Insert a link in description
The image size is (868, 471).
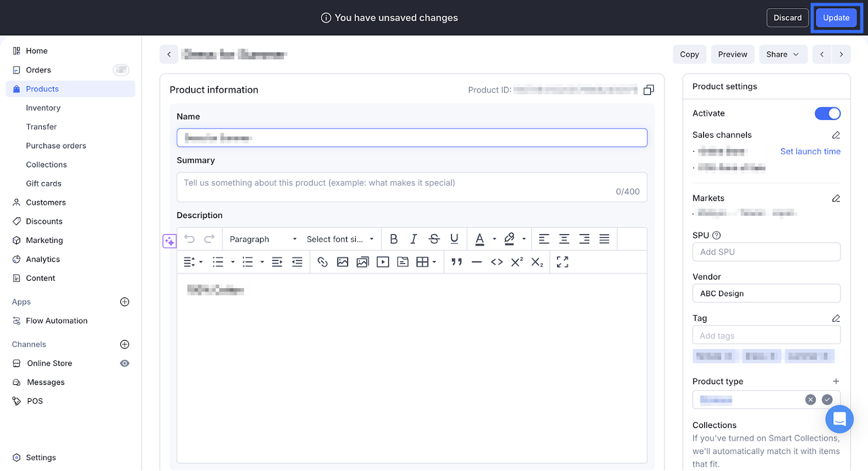pyautogui.click(x=323, y=262)
